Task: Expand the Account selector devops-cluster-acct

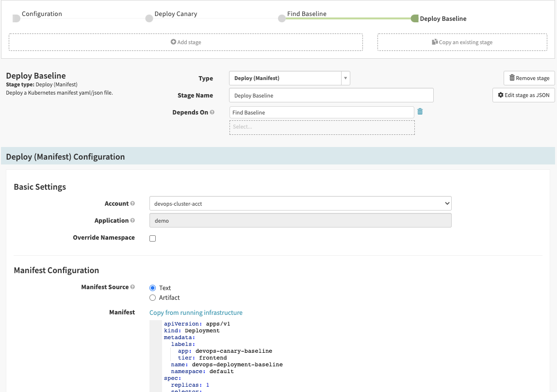Action: tap(300, 204)
